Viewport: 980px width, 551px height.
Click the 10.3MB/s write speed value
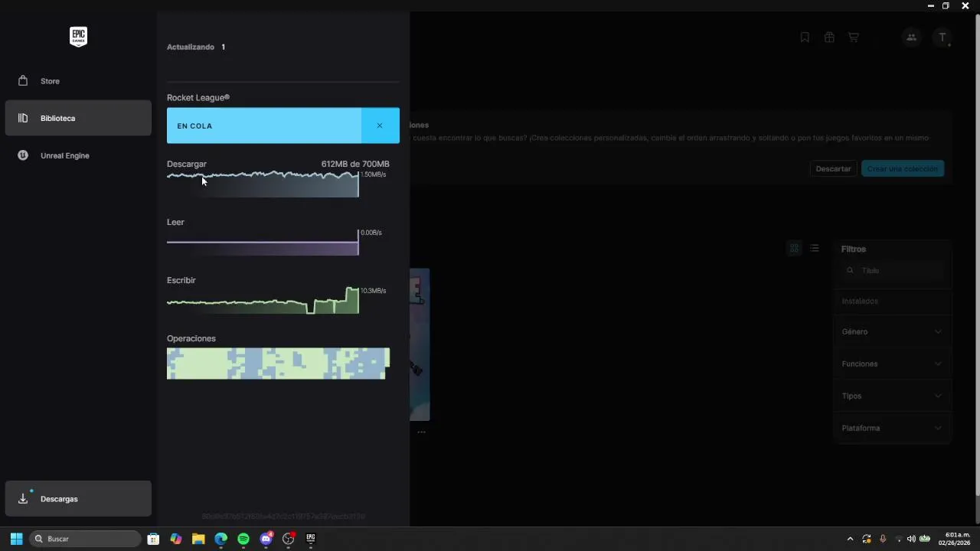coord(373,291)
